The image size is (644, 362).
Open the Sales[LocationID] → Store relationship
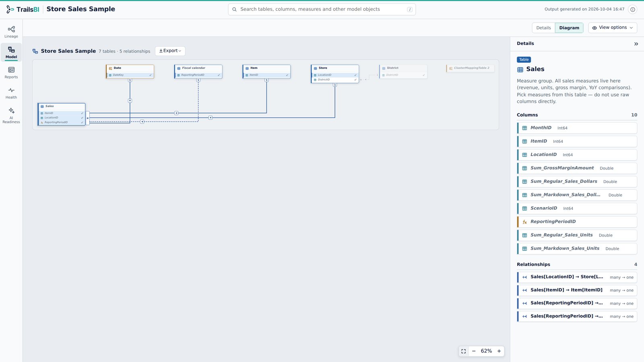577,277
